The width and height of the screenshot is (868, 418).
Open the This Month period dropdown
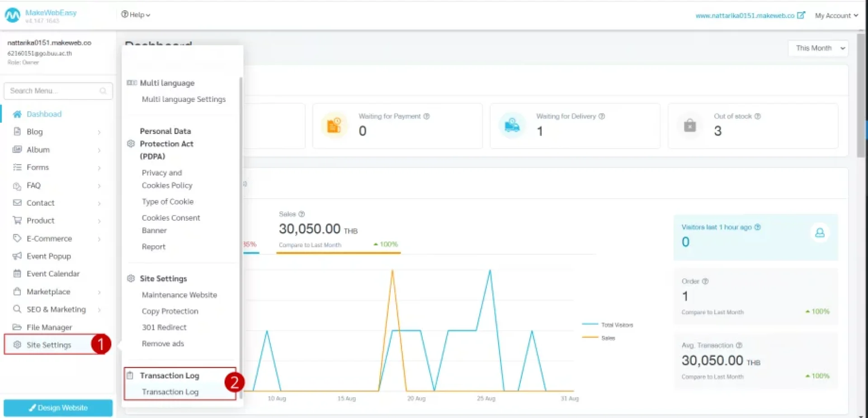818,48
